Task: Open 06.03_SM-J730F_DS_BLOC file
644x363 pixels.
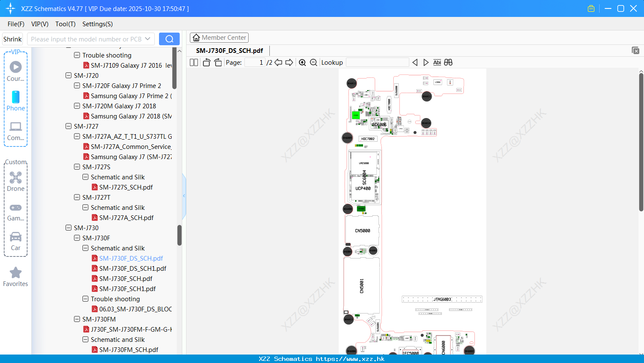Action: 135,309
